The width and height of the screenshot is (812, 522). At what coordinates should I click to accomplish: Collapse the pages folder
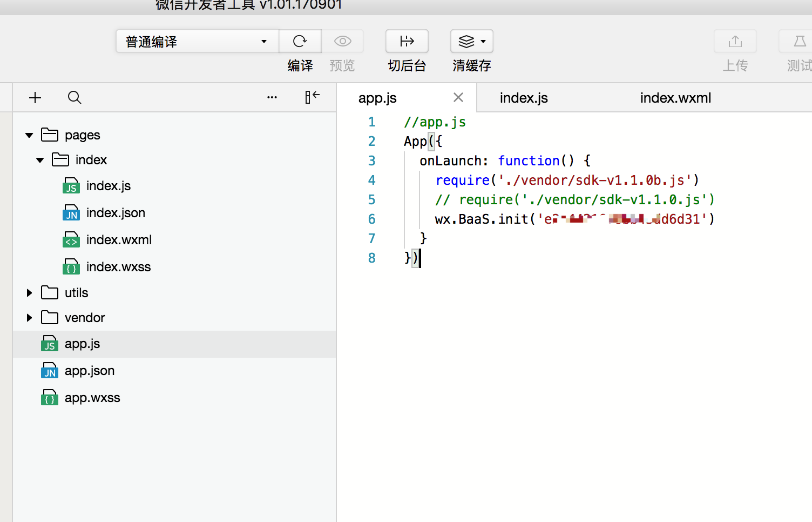[x=29, y=135]
